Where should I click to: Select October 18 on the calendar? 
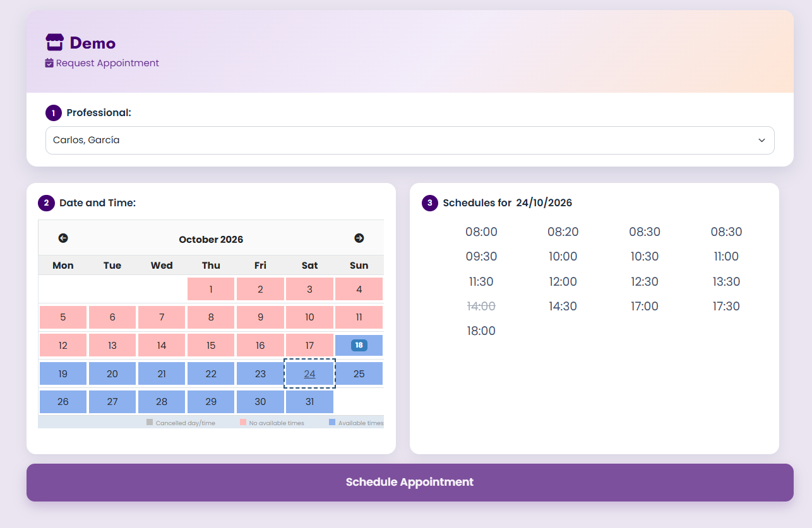[359, 345]
